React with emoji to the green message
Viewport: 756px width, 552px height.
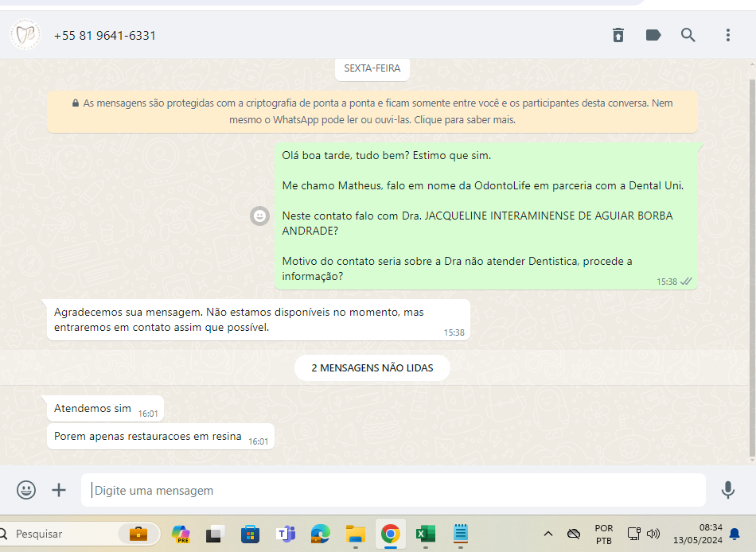[260, 216]
